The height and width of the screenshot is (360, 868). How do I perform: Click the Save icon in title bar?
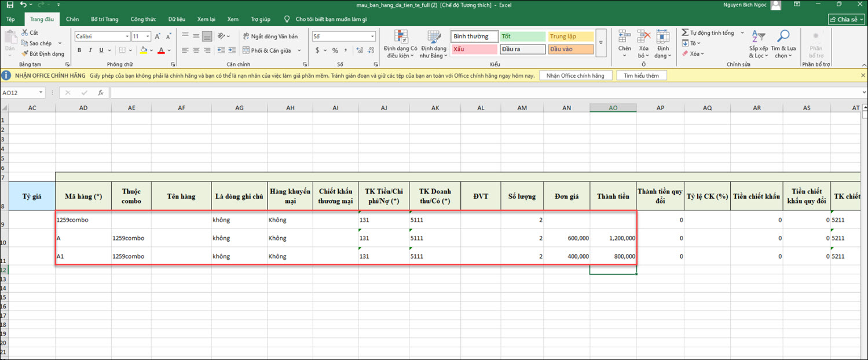click(x=10, y=5)
